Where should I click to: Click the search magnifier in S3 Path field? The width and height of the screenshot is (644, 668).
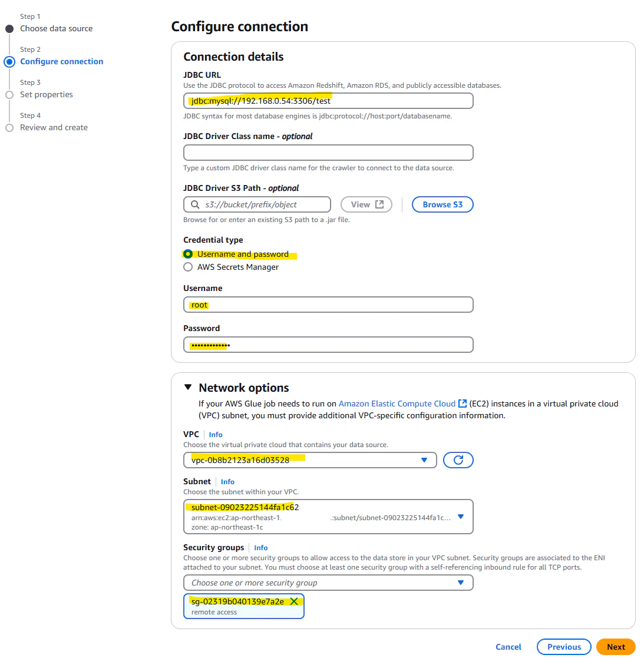[195, 204]
